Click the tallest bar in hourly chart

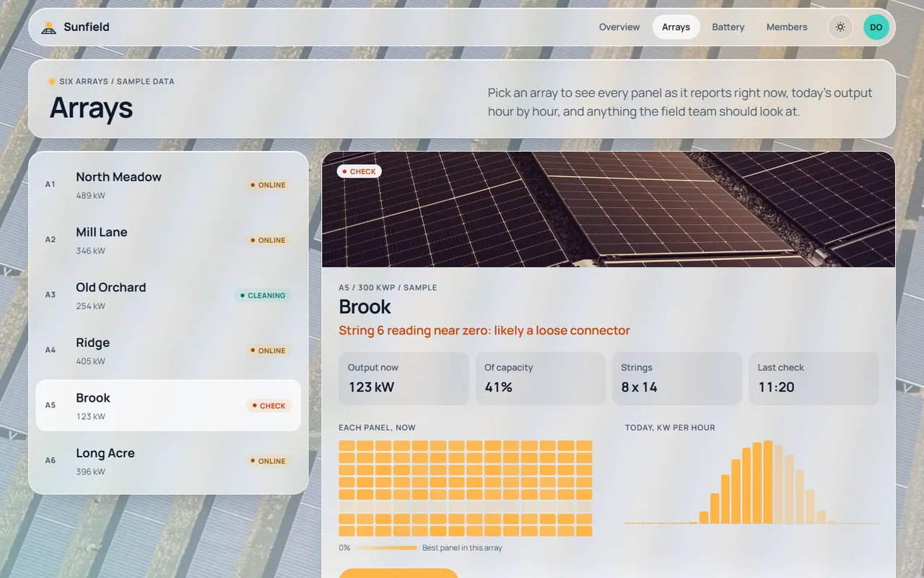click(x=768, y=483)
